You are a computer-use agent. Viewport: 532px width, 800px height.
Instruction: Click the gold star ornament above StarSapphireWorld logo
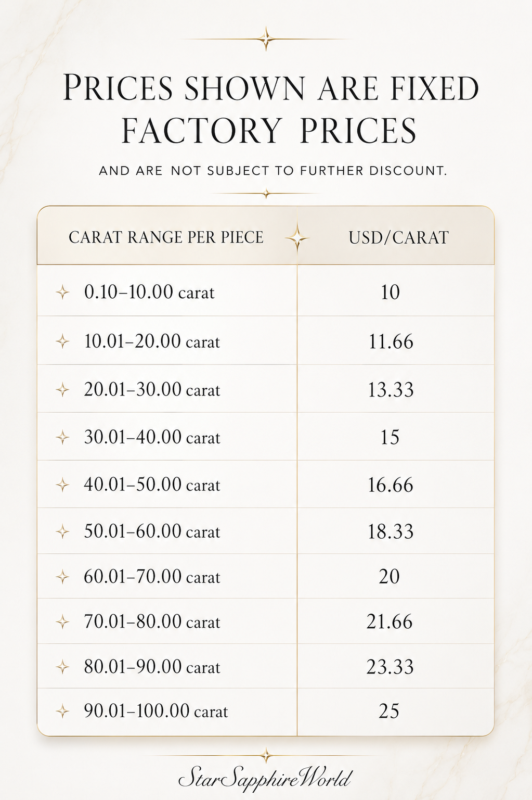click(266, 755)
